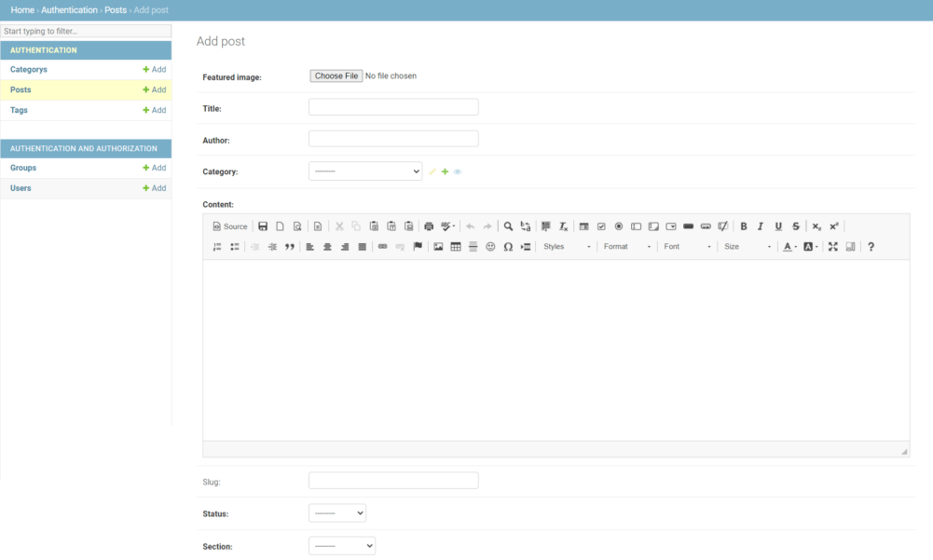Open the background color picker

pos(810,246)
